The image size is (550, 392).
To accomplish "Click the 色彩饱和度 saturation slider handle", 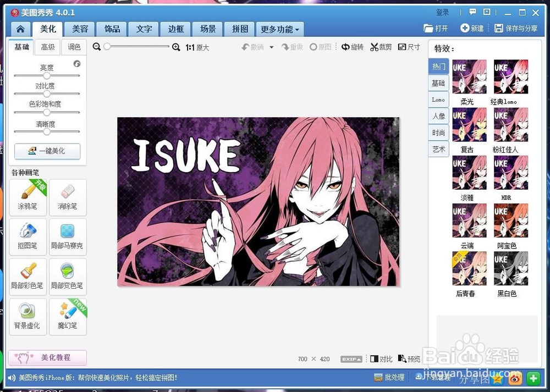I will click(x=47, y=112).
